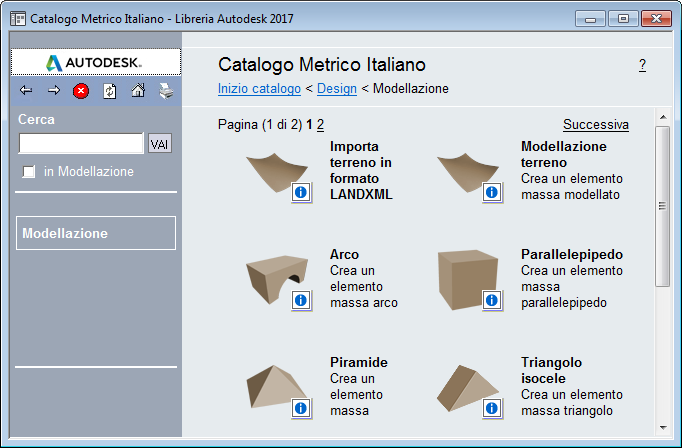Click the scrollbar up arrow

663,117
